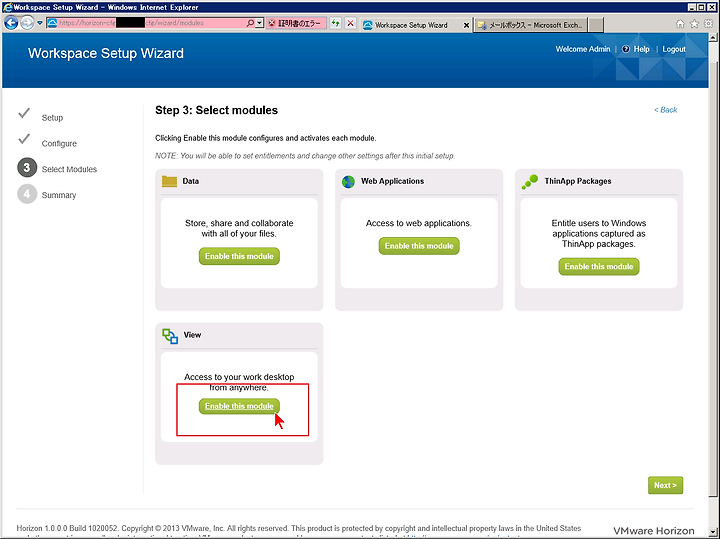Image resolution: width=720 pixels, height=539 pixels.
Task: Click the Next > button
Action: pos(665,485)
